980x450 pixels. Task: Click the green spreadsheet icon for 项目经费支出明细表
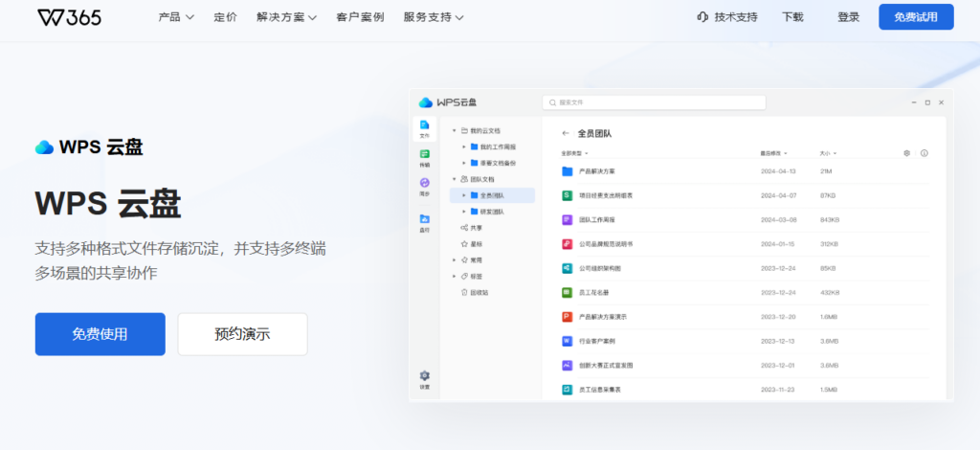coord(568,195)
